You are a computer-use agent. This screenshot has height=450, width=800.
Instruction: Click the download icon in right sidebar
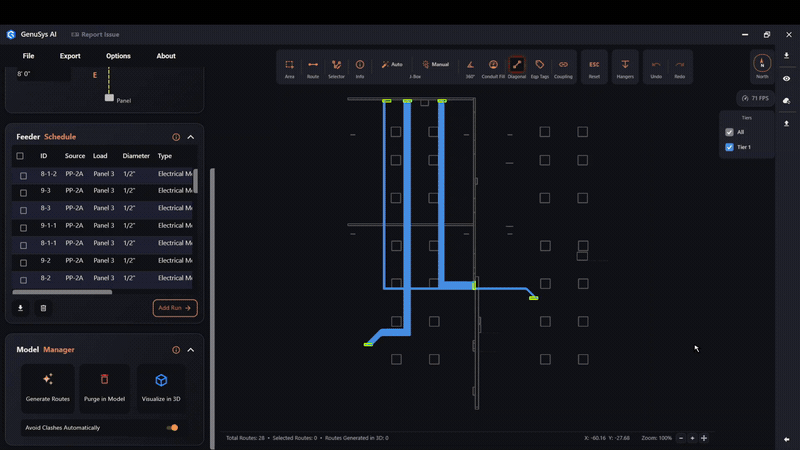click(x=786, y=56)
